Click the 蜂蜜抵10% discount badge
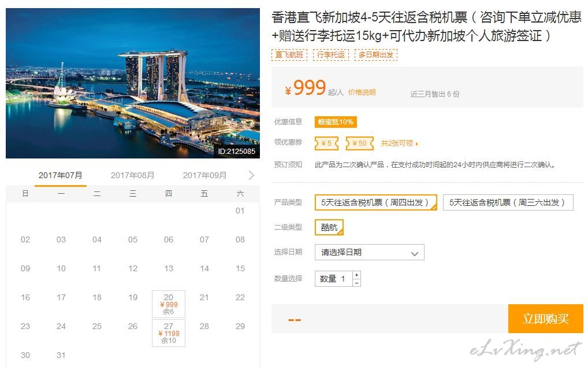The image size is (588, 369). click(x=336, y=121)
